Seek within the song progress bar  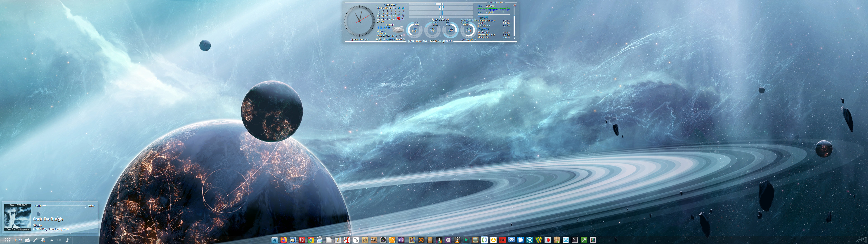64,206
